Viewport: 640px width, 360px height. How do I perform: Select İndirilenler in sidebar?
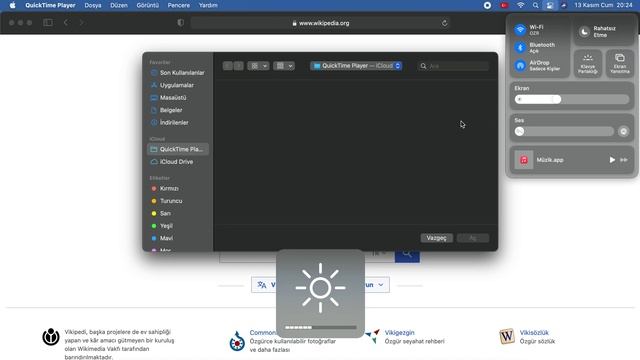tap(178, 122)
